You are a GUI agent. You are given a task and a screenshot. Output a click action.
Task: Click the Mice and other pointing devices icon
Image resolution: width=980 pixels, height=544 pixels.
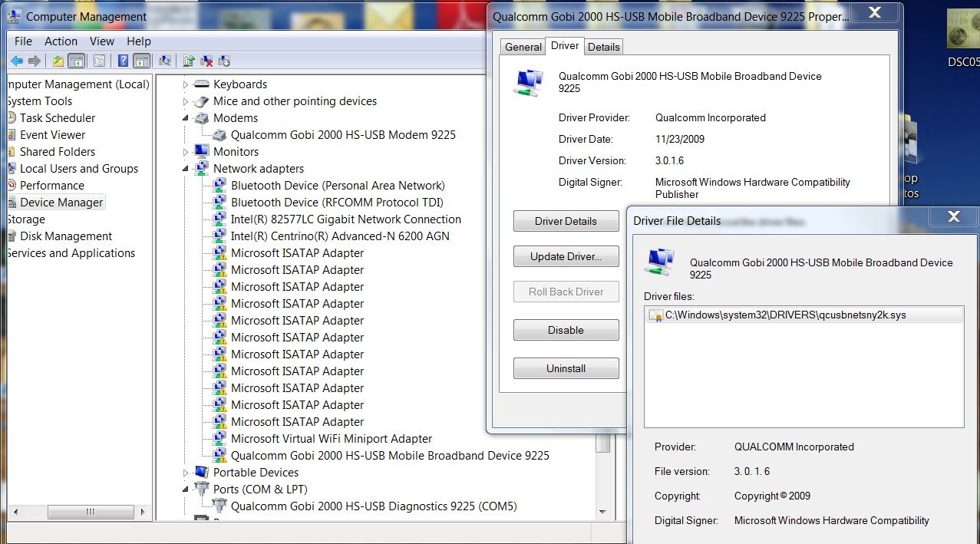pos(202,101)
